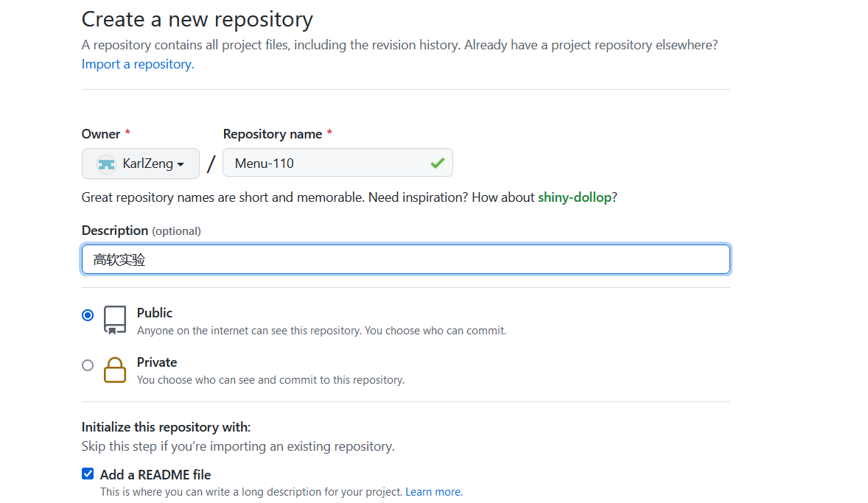Click the Repository name field containing Menu-110
868x503 pixels.
click(x=337, y=163)
